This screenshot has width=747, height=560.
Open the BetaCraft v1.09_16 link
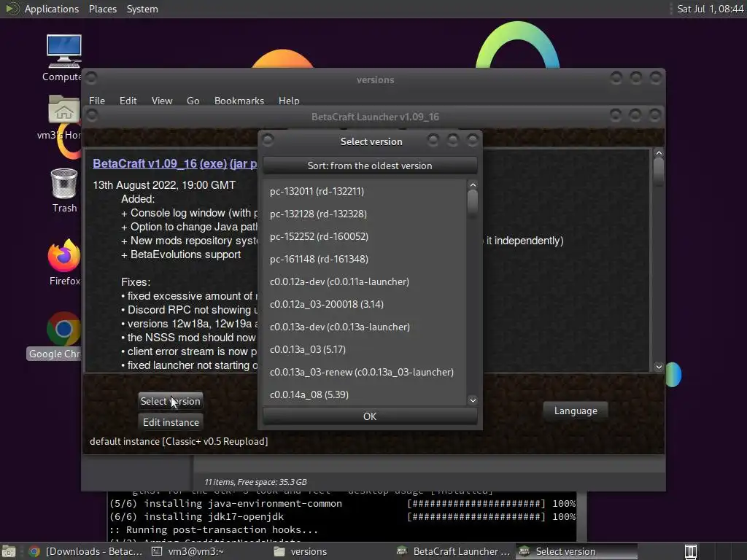pos(145,163)
